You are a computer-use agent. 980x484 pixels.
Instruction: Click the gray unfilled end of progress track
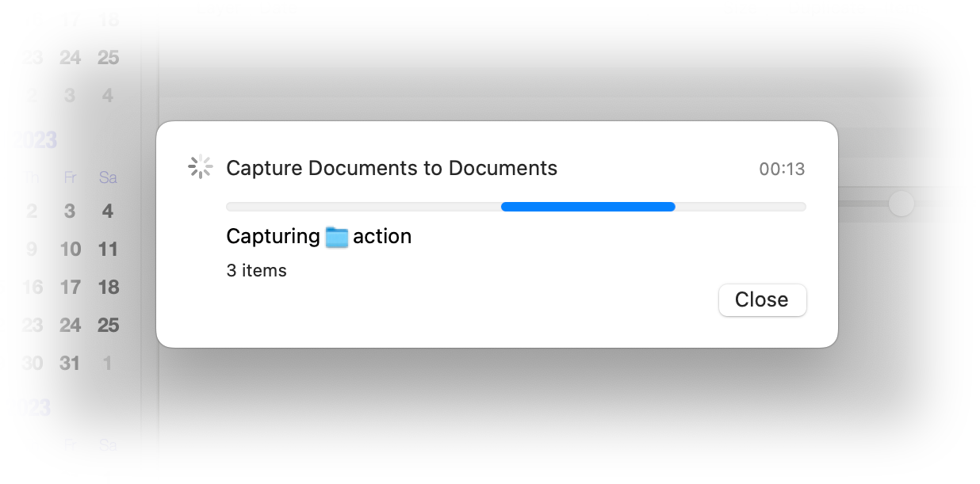click(741, 207)
